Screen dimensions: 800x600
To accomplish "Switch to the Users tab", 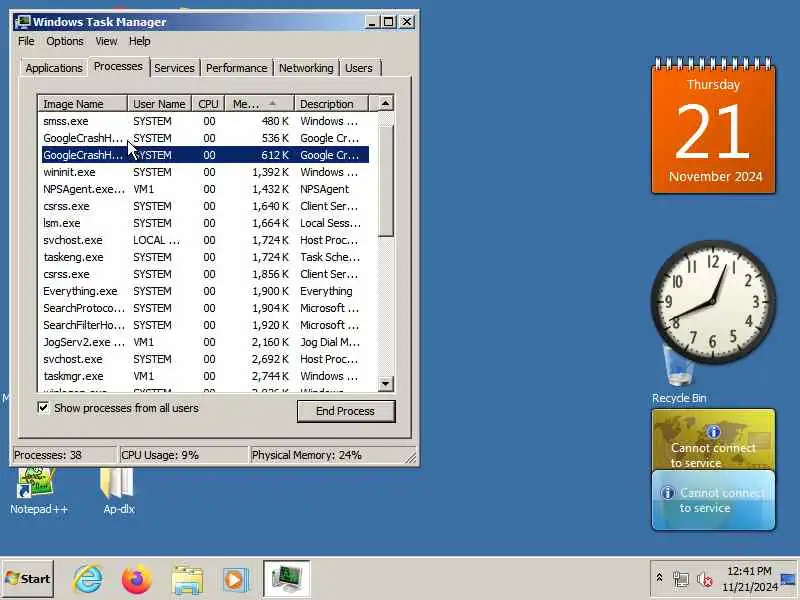I will click(x=359, y=68).
